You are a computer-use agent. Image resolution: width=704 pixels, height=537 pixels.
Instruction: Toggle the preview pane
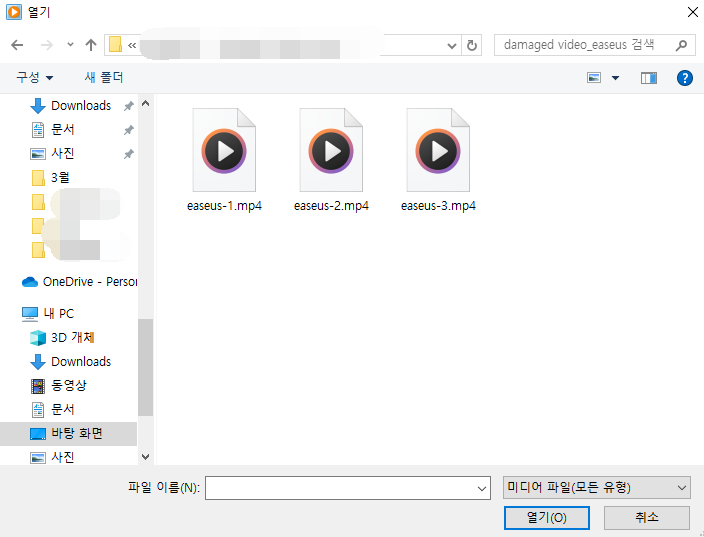[x=649, y=78]
